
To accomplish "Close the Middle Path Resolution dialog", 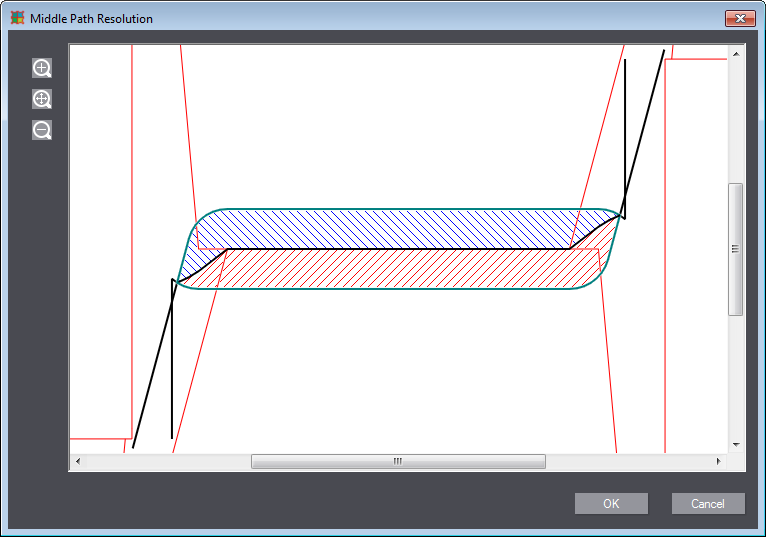I will click(740, 18).
